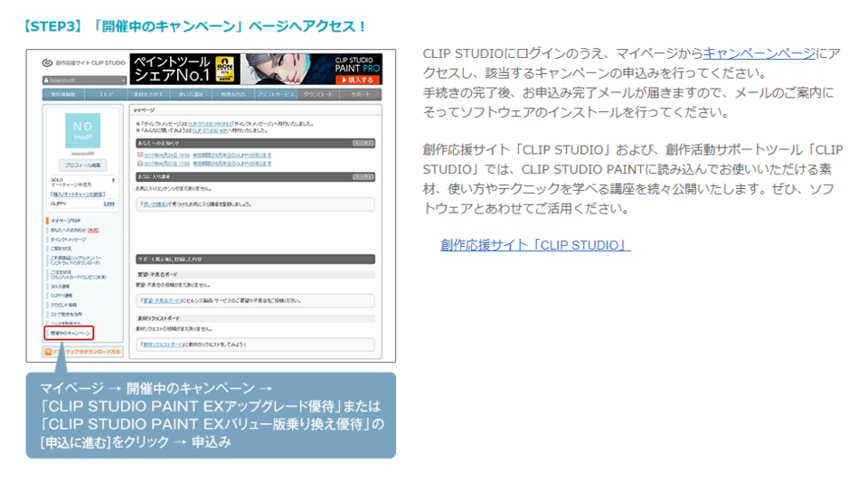This screenshot has width=868, height=492.
Task: Open the 素材リクエストボード link
Action: click(x=162, y=345)
